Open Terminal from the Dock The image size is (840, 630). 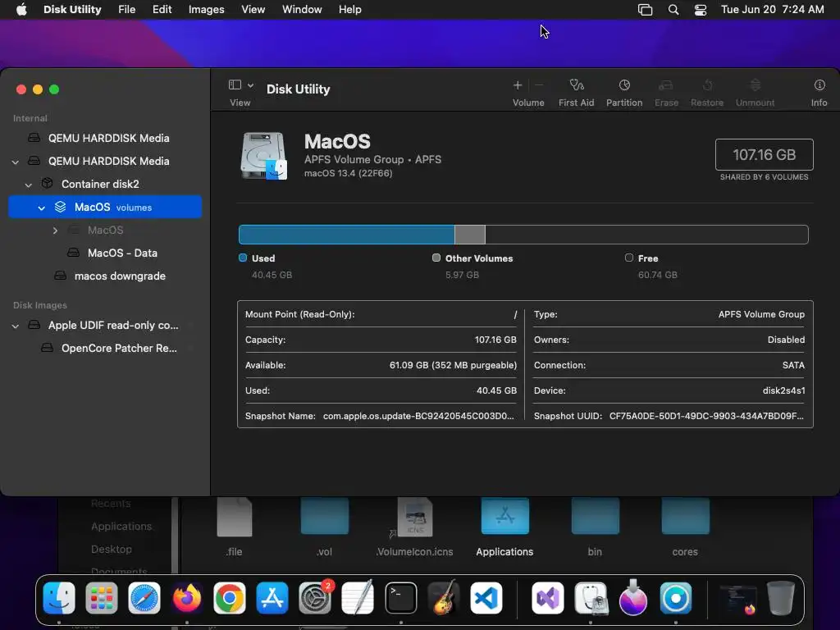400,598
